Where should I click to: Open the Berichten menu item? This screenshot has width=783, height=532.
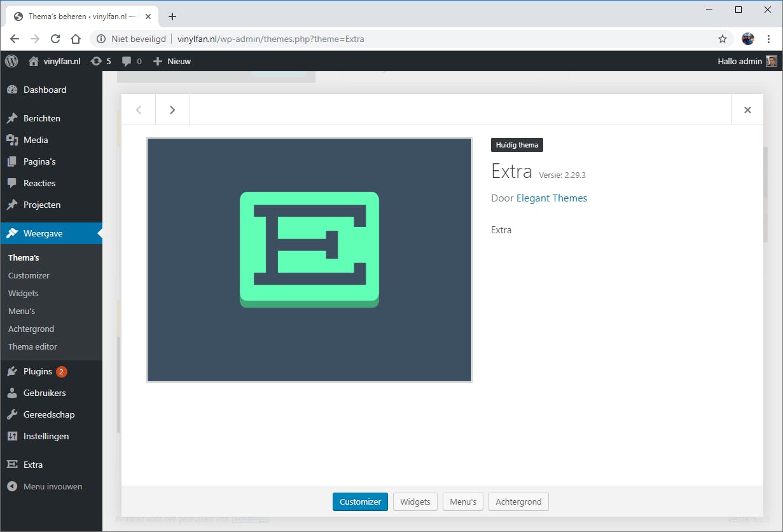tap(51, 118)
